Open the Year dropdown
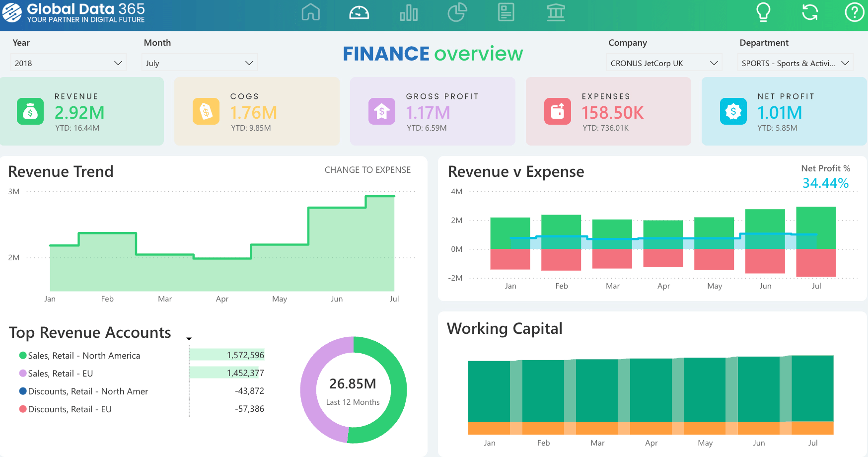This screenshot has width=868, height=457. (x=68, y=63)
